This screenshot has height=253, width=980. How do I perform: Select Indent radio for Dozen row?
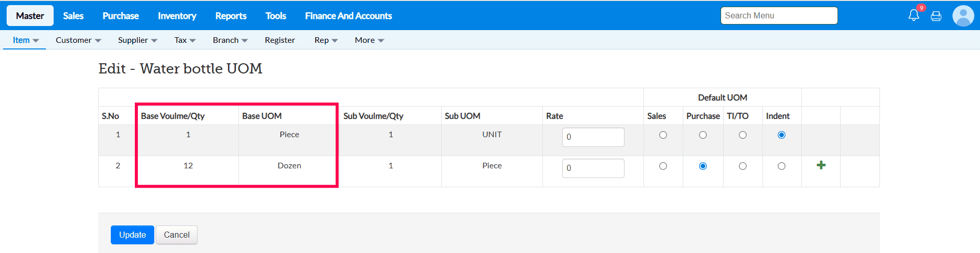point(781,166)
